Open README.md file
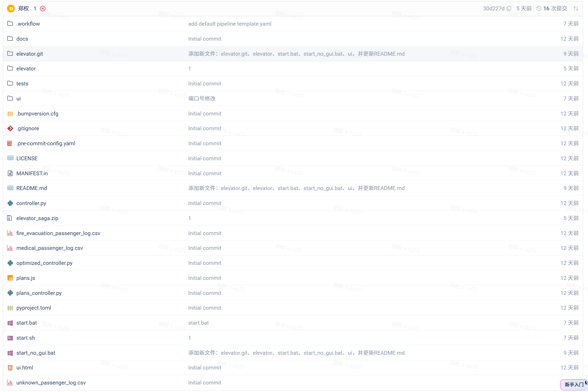 (x=32, y=188)
